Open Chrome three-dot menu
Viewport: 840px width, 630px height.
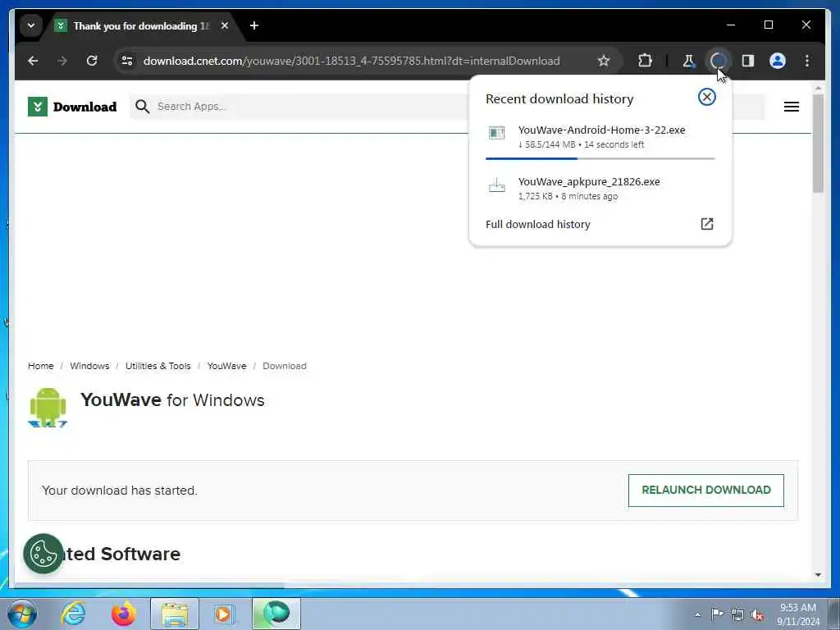click(x=807, y=61)
